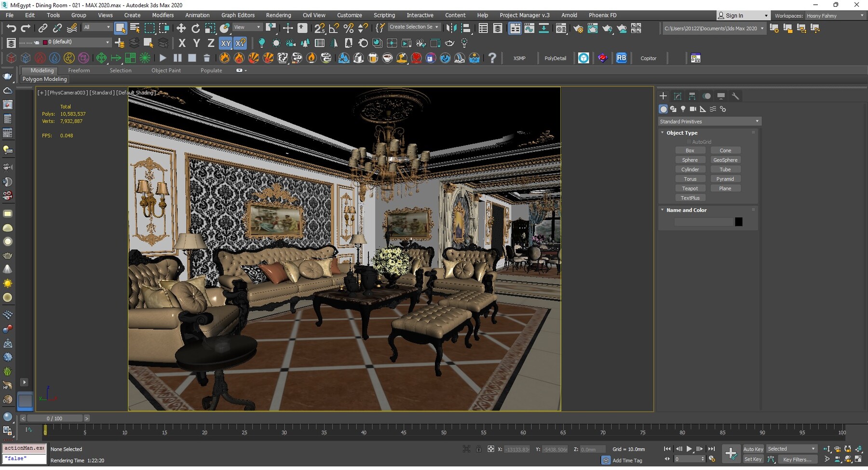Open the Key Filters dialog
Screen dimensions: 868x470
click(x=798, y=459)
